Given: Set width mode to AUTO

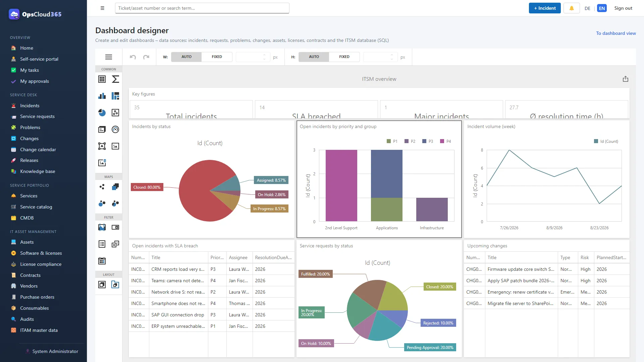Looking at the screenshot, I should 186,57.
